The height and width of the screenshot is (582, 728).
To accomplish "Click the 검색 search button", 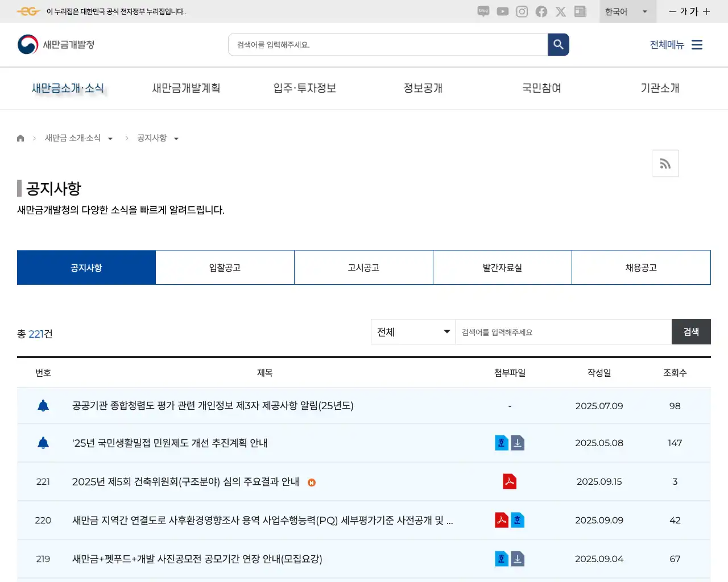I will (x=691, y=331).
